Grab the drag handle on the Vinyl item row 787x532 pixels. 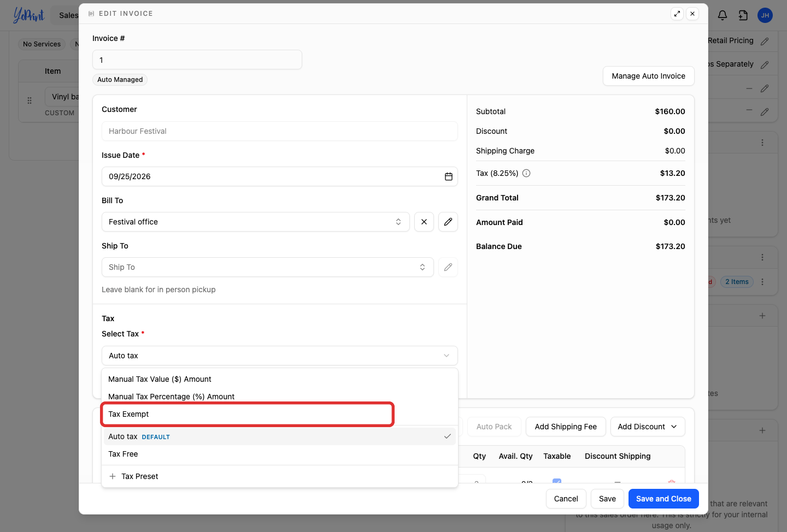coord(30,101)
